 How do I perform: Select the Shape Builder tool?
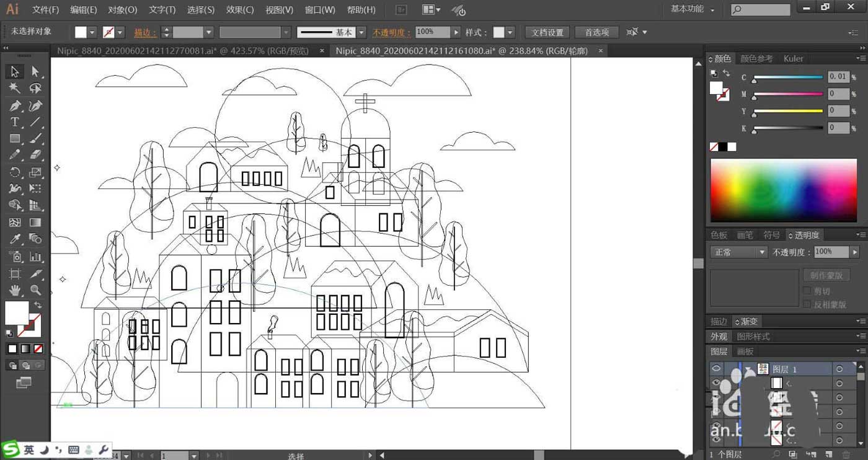pos(15,205)
